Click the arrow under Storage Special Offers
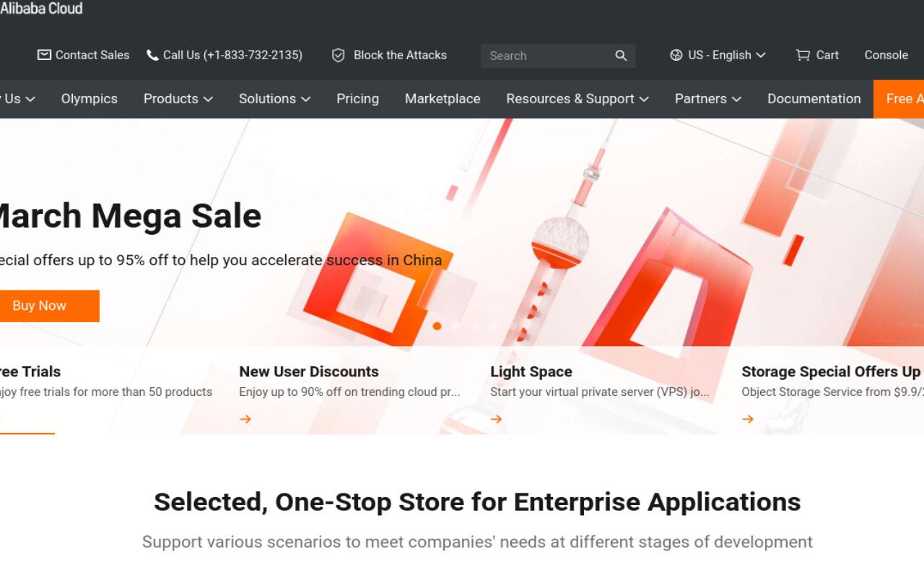Screen dimensions: 924x578 748,419
